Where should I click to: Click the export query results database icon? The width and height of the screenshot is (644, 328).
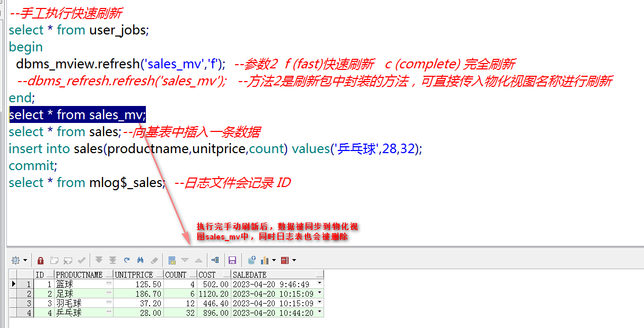click(252, 260)
